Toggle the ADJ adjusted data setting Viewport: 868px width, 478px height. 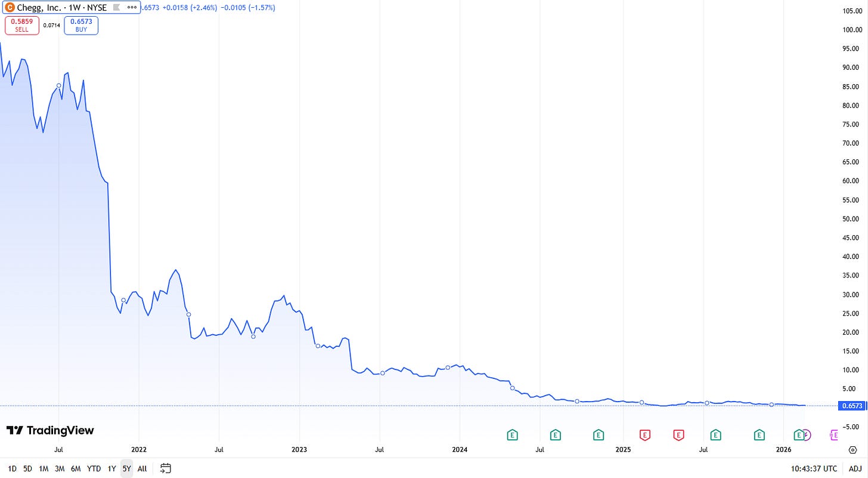(855, 468)
